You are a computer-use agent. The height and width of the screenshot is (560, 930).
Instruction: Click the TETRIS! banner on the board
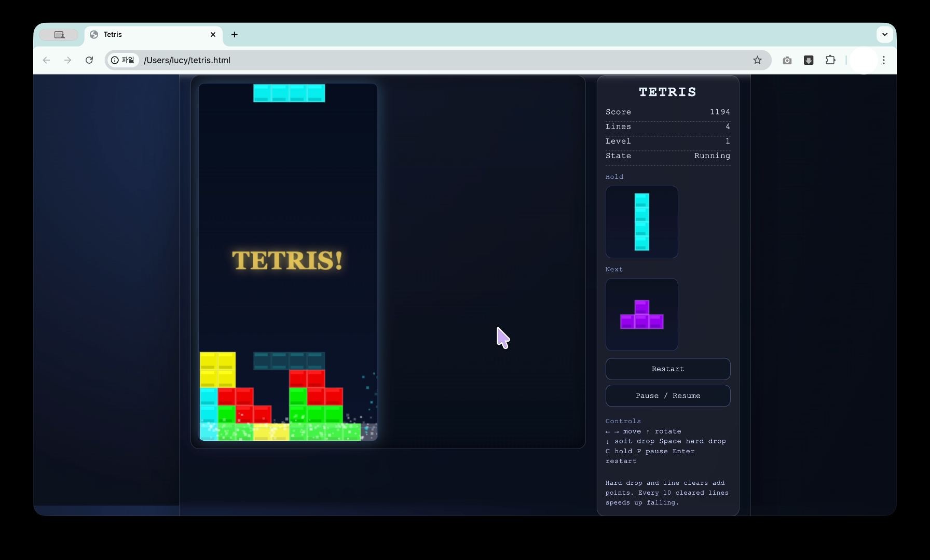[x=288, y=260]
